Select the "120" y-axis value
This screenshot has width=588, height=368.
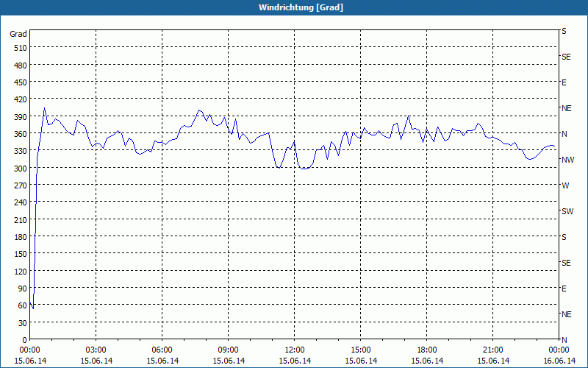point(21,272)
